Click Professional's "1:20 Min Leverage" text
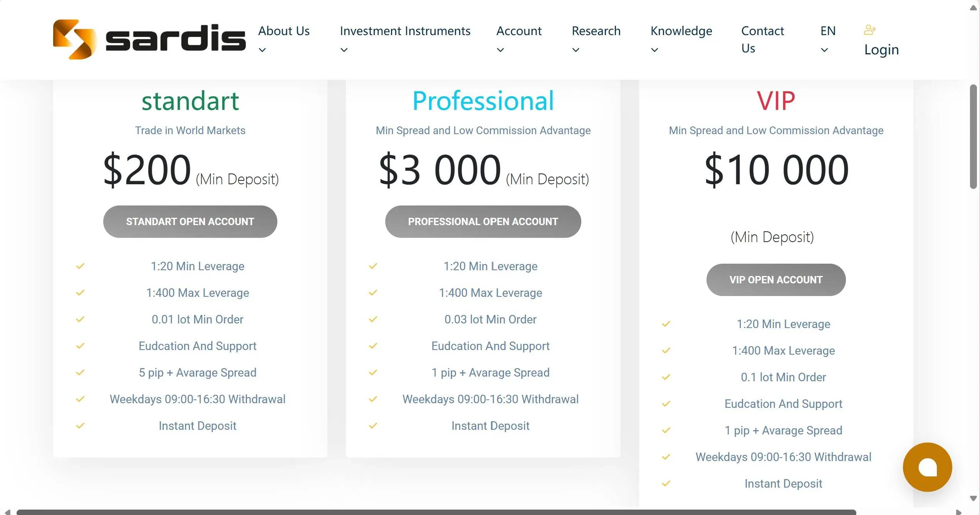This screenshot has width=980, height=515. click(490, 266)
